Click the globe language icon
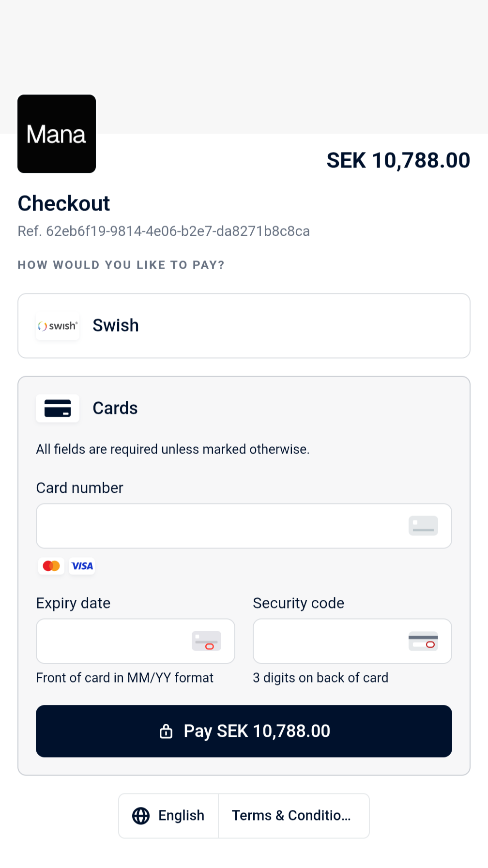The image size is (488, 868). coord(141,816)
